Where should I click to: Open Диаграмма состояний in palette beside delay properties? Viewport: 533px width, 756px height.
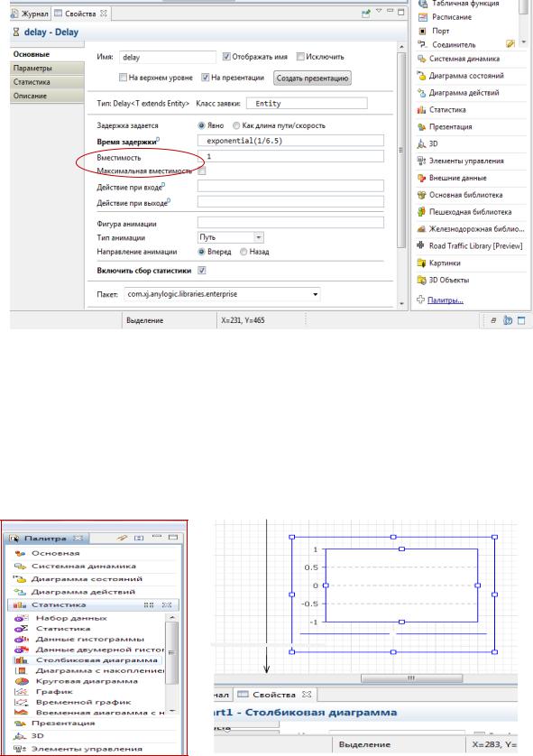click(466, 76)
